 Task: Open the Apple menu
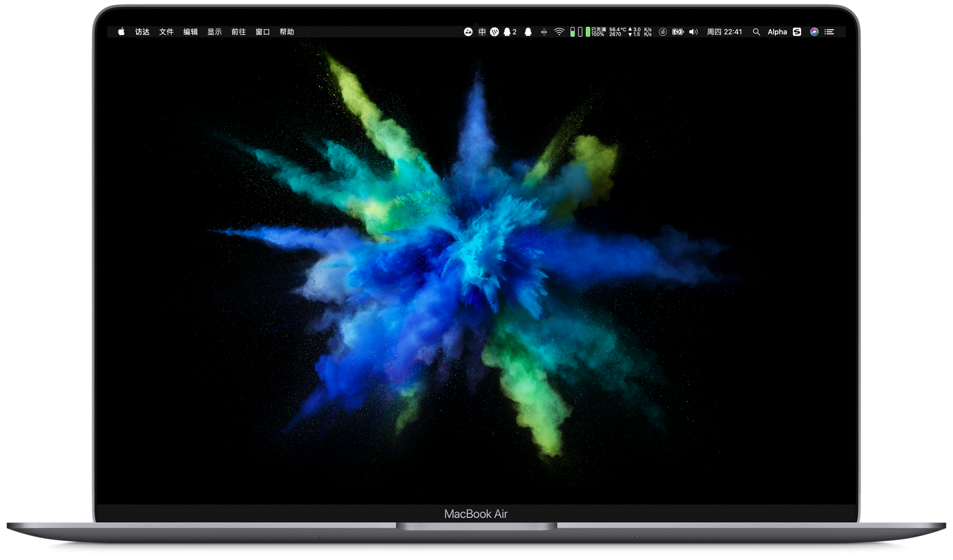click(x=121, y=32)
